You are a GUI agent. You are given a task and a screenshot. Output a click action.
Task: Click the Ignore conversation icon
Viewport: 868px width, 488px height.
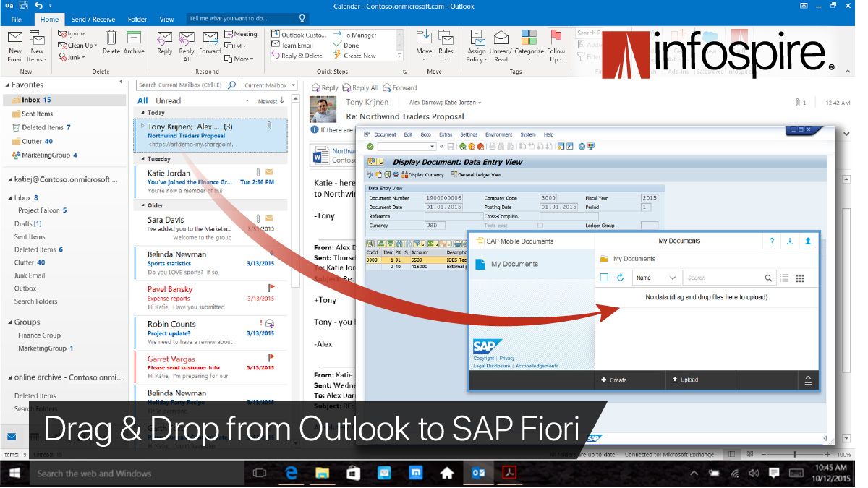click(62, 33)
